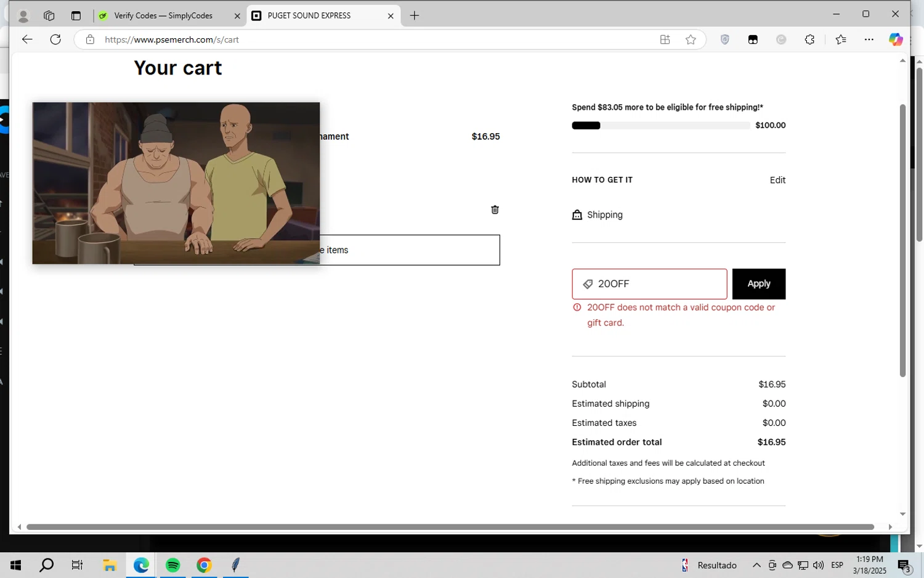The width and height of the screenshot is (924, 578).
Task: Click the page vertical scrollbar thumb
Action: point(902,240)
